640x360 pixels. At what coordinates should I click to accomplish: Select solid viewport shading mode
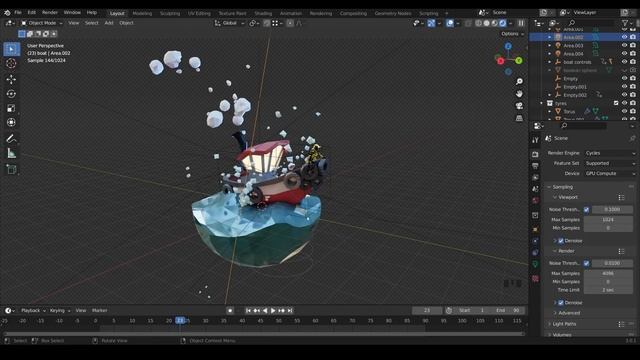(487, 23)
